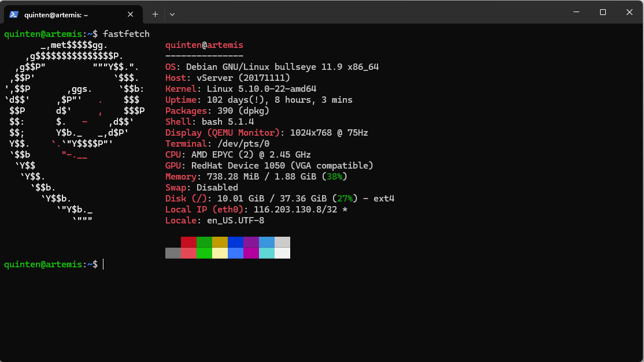Expand the new tab profile dropdown chevron
644x362 pixels.
click(x=172, y=14)
